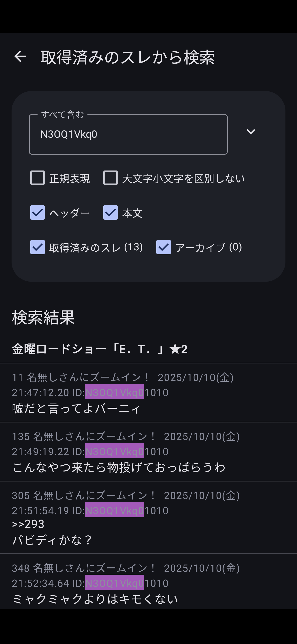Viewport: 297px width, 644px height.
Task: Toggle the アーカイブ (0) checkbox
Action: click(x=164, y=247)
